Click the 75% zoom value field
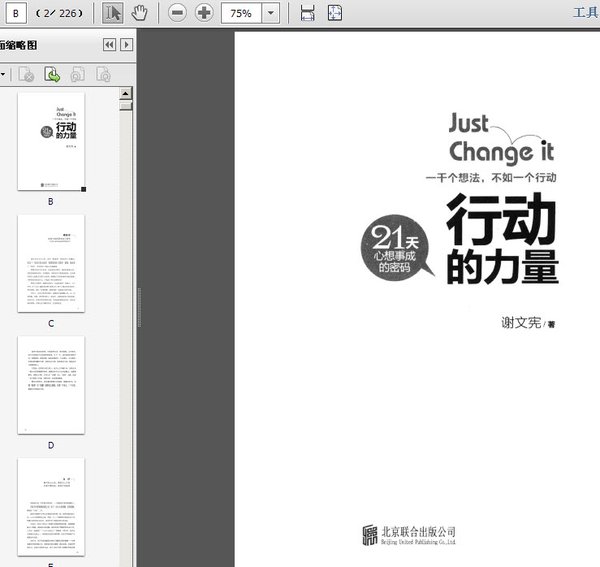The image size is (600, 567). [241, 13]
